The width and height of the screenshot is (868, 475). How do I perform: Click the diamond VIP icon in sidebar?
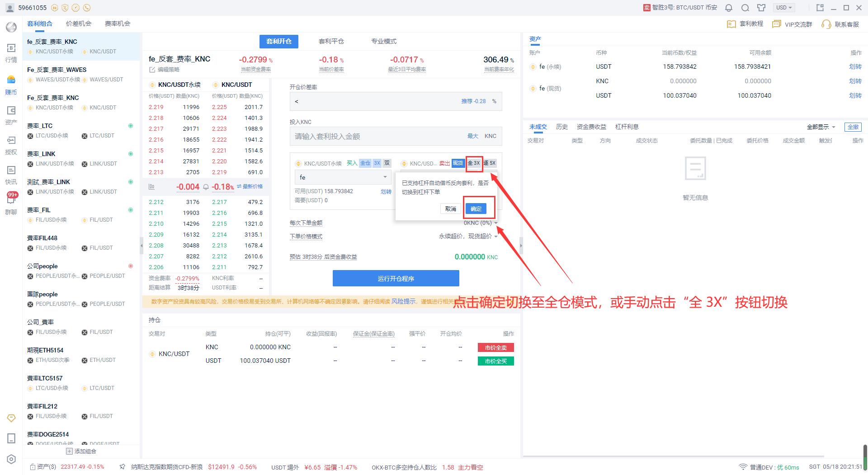point(11,418)
